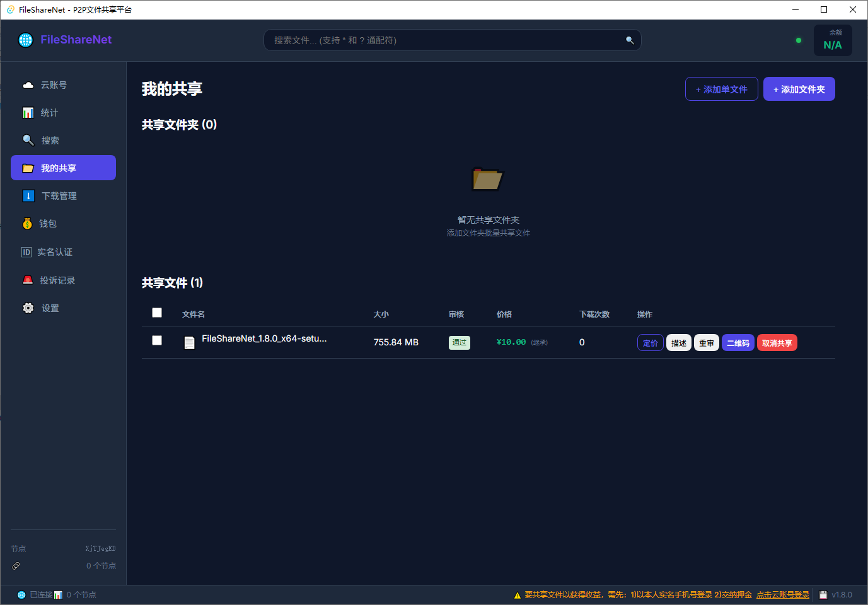Image resolution: width=868 pixels, height=605 pixels.
Task: Click the magnifier icon in the search bar
Action: point(630,40)
